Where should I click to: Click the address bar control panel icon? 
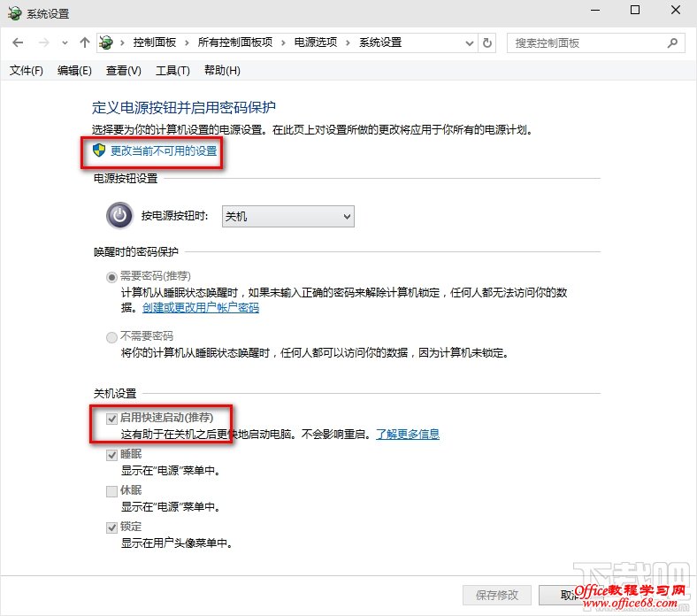106,42
